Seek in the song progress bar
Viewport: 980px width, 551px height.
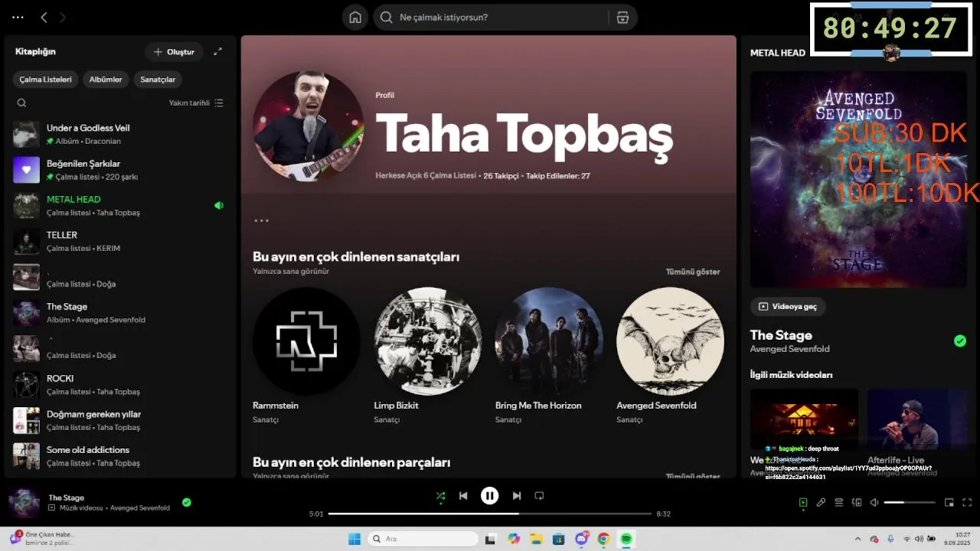[x=490, y=514]
